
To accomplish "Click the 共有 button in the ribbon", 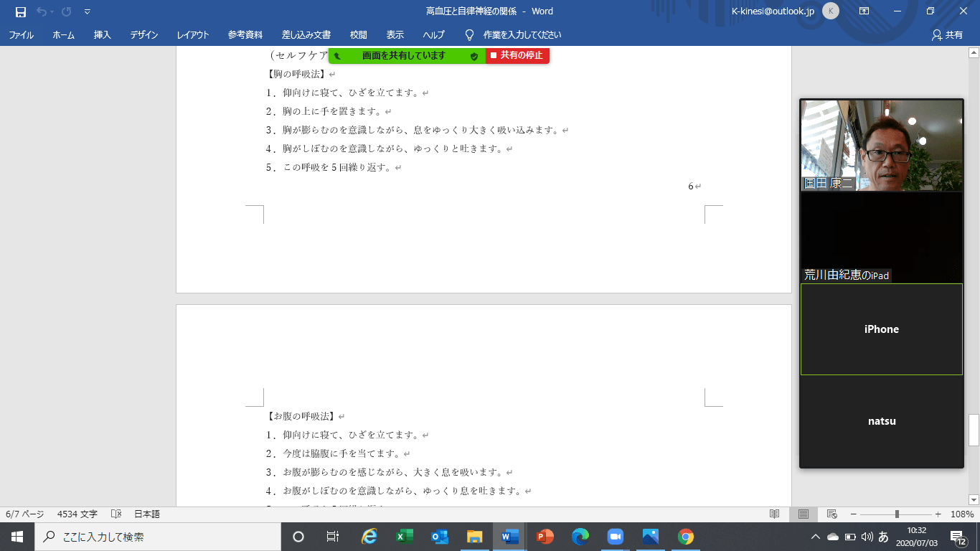I will click(947, 34).
